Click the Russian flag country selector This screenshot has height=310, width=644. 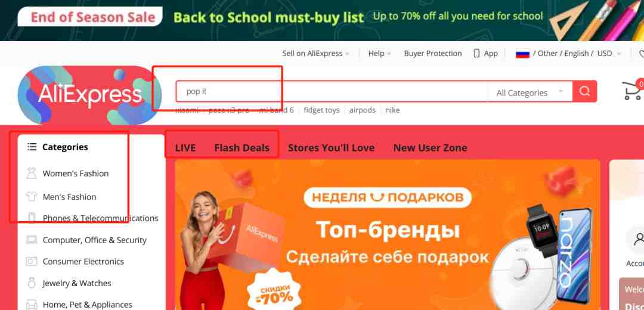tap(522, 54)
